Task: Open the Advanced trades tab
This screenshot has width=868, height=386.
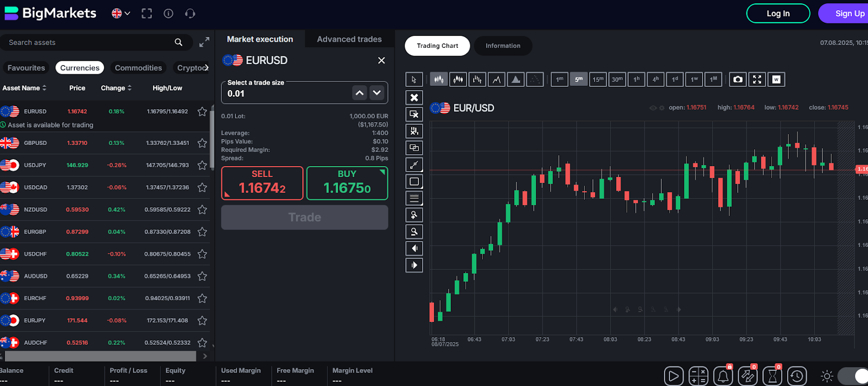Action: coord(349,39)
